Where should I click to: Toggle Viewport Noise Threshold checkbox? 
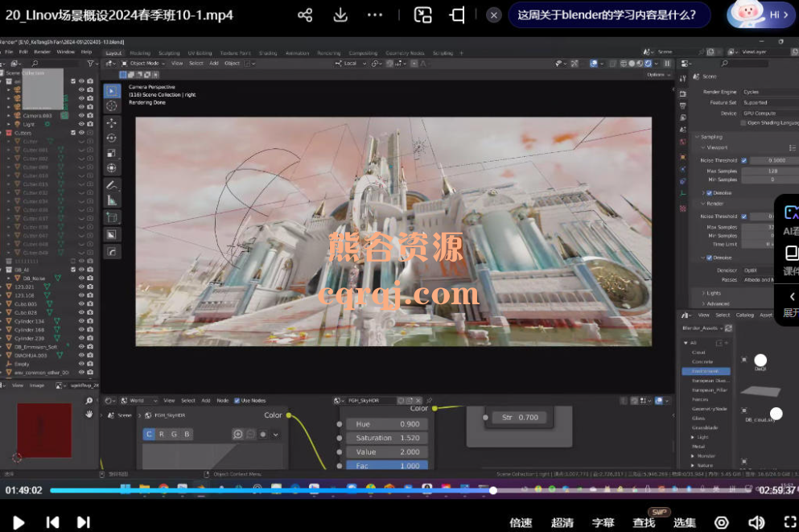click(744, 160)
